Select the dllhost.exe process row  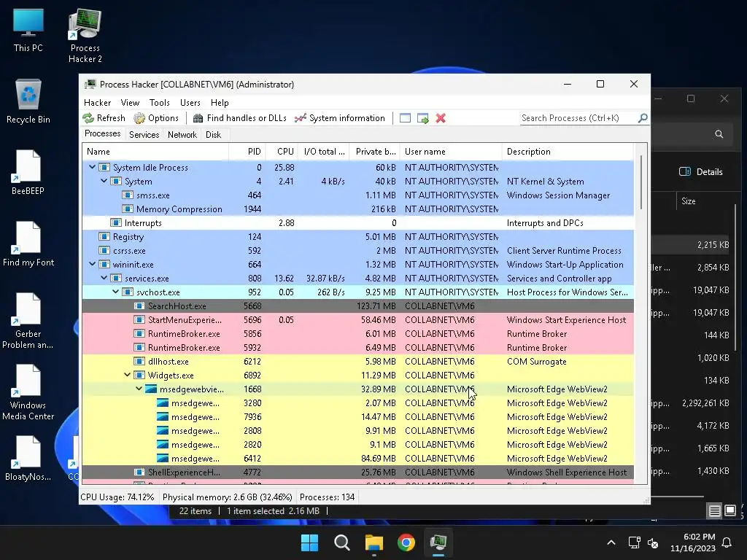[357, 361]
